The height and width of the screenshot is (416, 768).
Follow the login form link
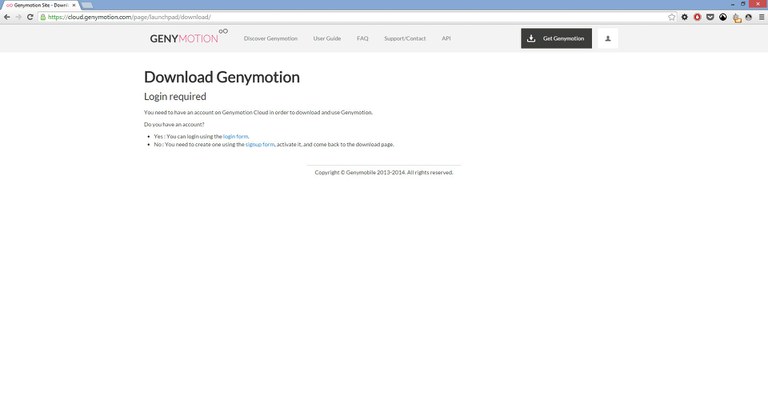[x=236, y=137]
